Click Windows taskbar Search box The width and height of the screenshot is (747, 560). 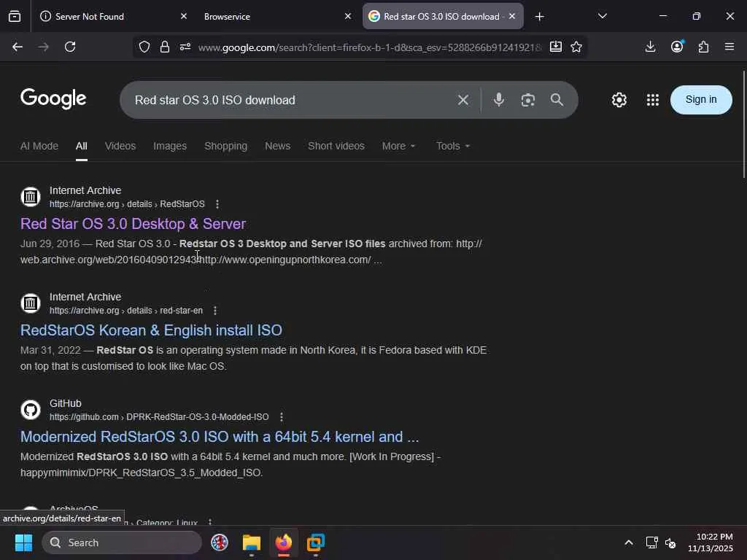click(122, 542)
